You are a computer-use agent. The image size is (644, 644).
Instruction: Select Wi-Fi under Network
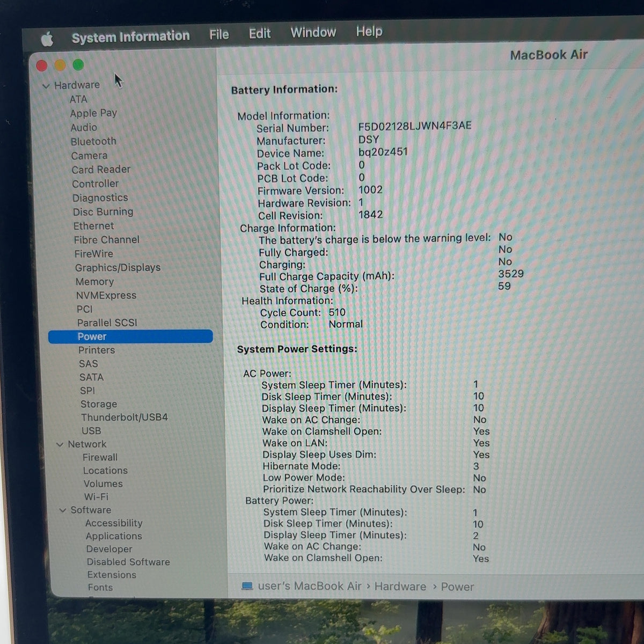[x=96, y=497]
